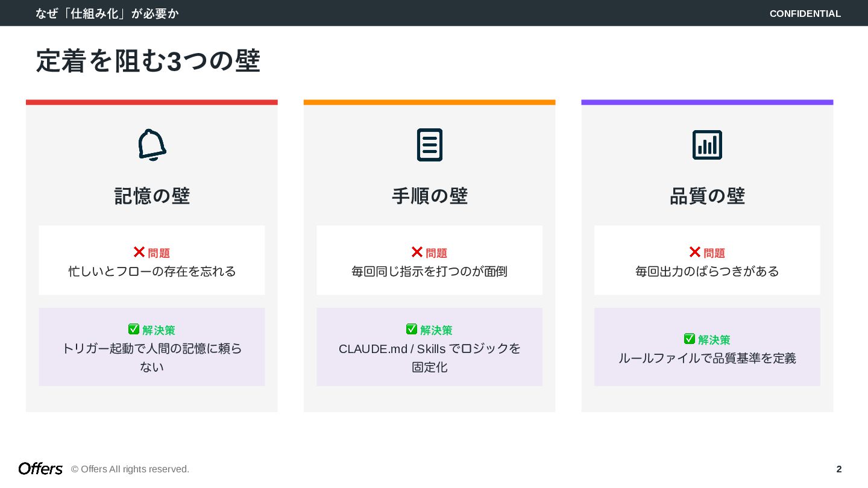Click the ルールファイルで品質基準を定義 text
This screenshot has height=488, width=868.
pyautogui.click(x=707, y=358)
